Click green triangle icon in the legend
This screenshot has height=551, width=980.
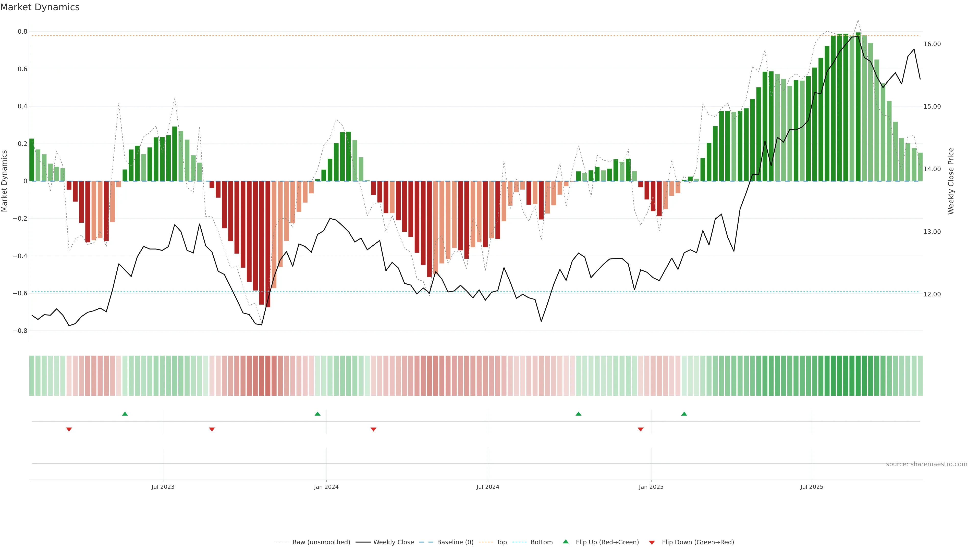coord(566,542)
